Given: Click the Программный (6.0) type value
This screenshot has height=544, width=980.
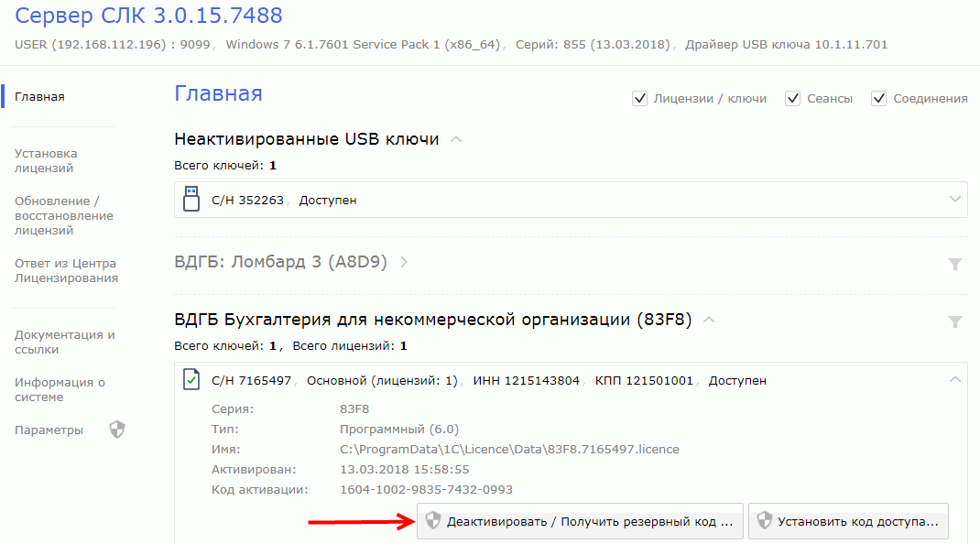Looking at the screenshot, I should [x=399, y=430].
